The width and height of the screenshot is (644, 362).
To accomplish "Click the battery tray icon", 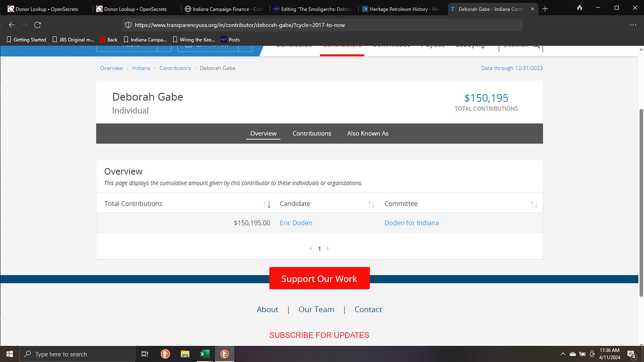I will click(583, 354).
